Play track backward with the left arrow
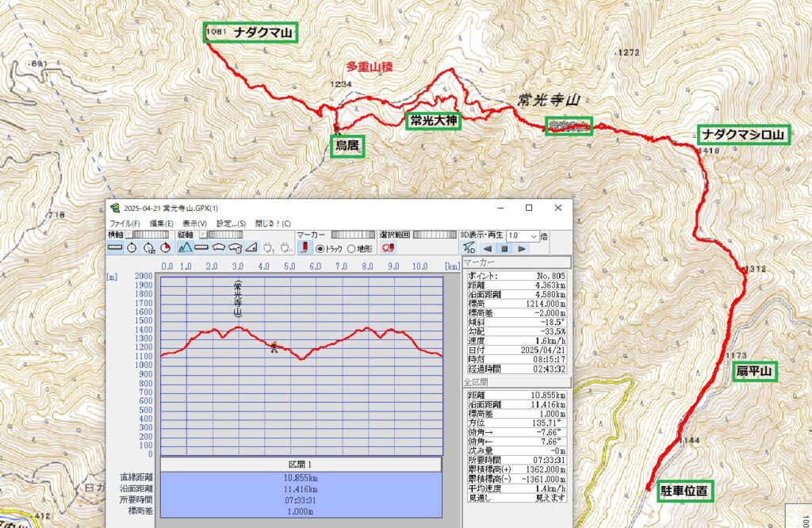This screenshot has width=812, height=528. [487, 248]
